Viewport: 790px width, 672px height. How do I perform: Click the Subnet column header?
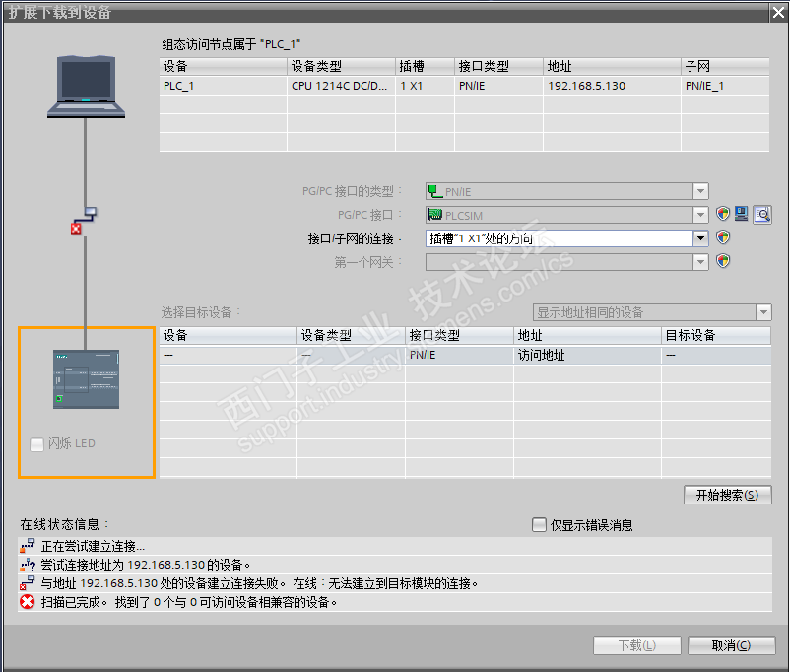726,67
